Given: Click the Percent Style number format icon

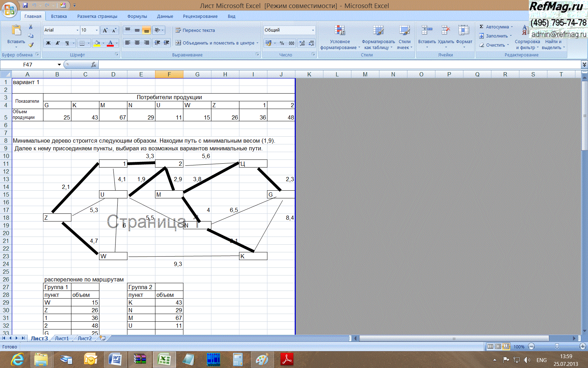Looking at the screenshot, I should [x=282, y=43].
